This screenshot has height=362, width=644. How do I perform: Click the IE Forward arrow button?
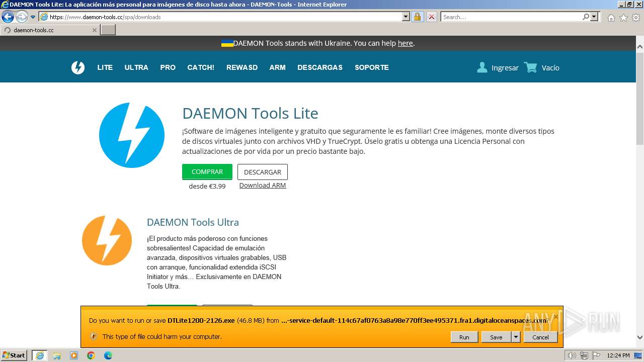tap(21, 17)
